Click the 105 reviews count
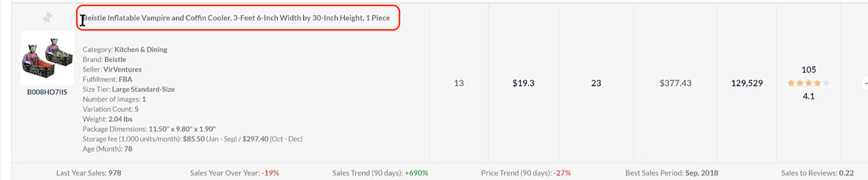Screen dimensions: 868x180 point(808,70)
